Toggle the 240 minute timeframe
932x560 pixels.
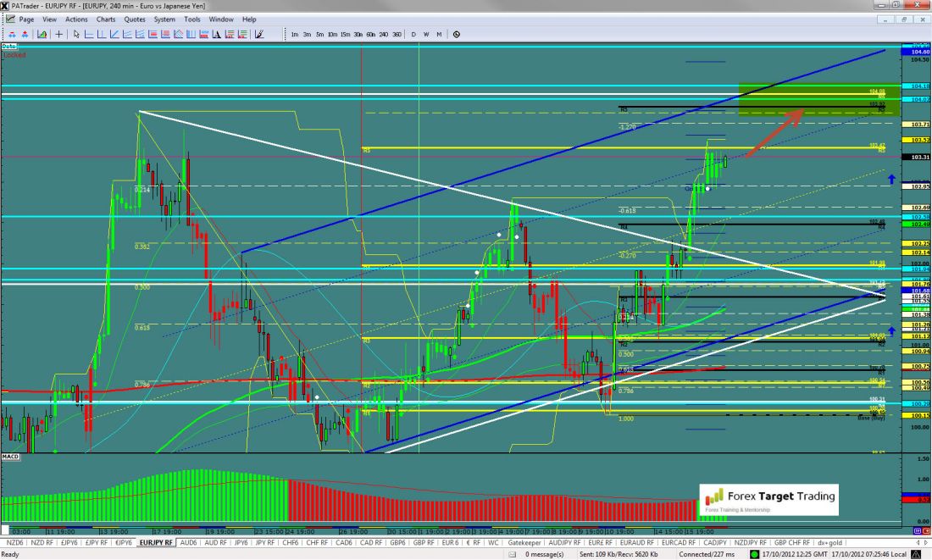384,35
